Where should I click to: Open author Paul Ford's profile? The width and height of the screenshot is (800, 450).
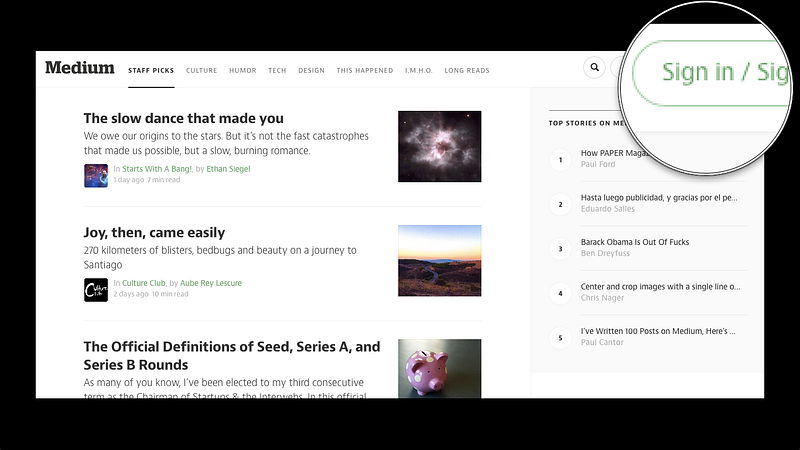coord(598,164)
